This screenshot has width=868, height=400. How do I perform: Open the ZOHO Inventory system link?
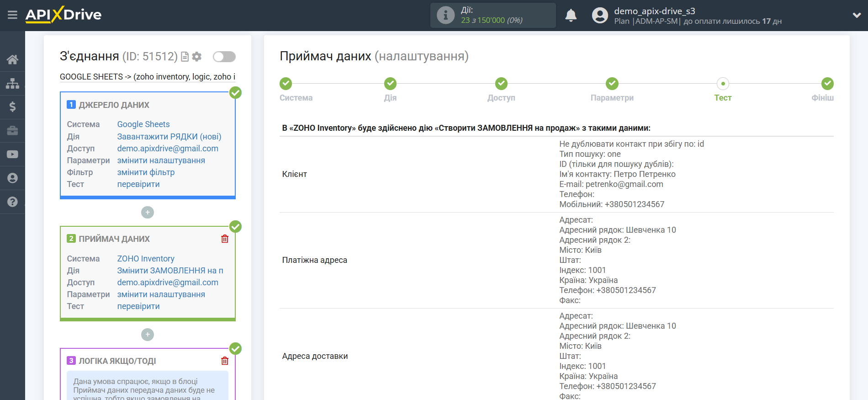point(146,259)
